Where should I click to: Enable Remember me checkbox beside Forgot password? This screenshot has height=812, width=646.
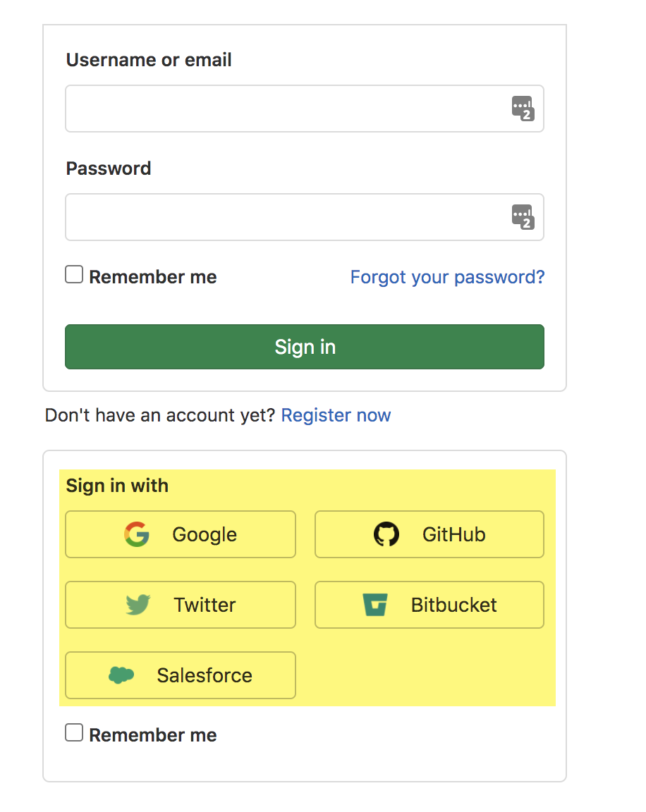tap(74, 275)
